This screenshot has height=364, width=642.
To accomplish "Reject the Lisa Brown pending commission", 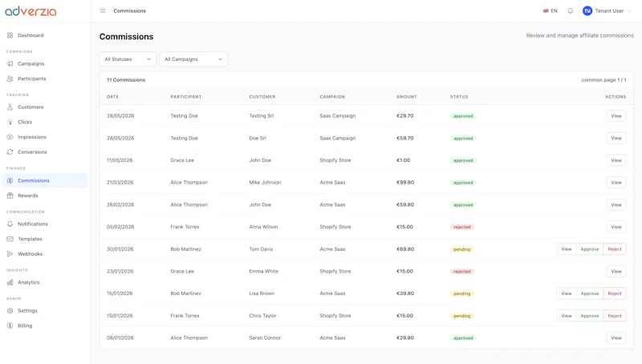I will [x=615, y=293].
